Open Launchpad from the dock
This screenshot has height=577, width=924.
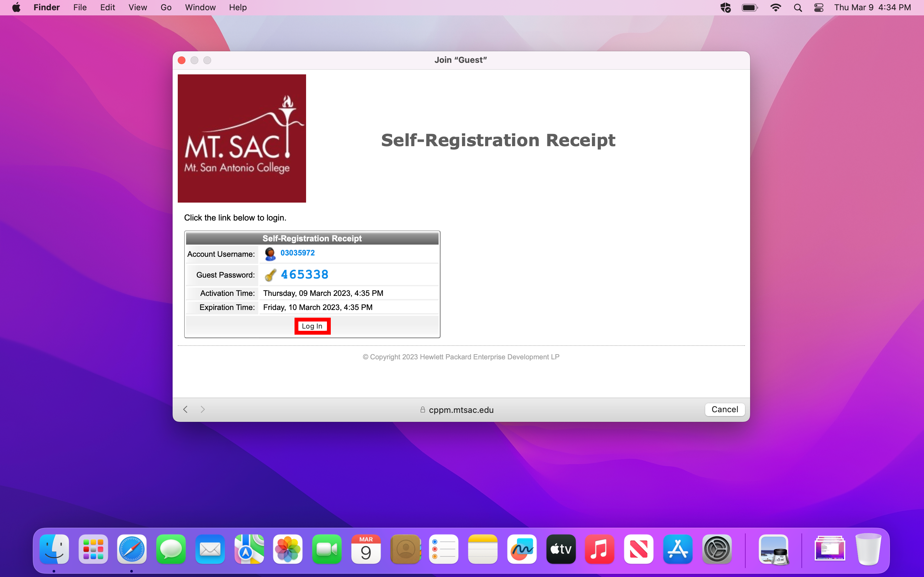93,549
